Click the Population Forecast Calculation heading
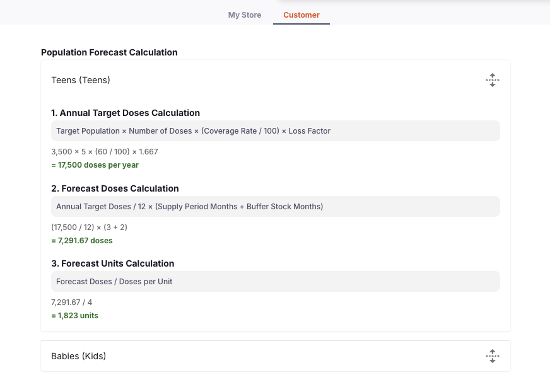550x392 pixels. click(x=109, y=52)
